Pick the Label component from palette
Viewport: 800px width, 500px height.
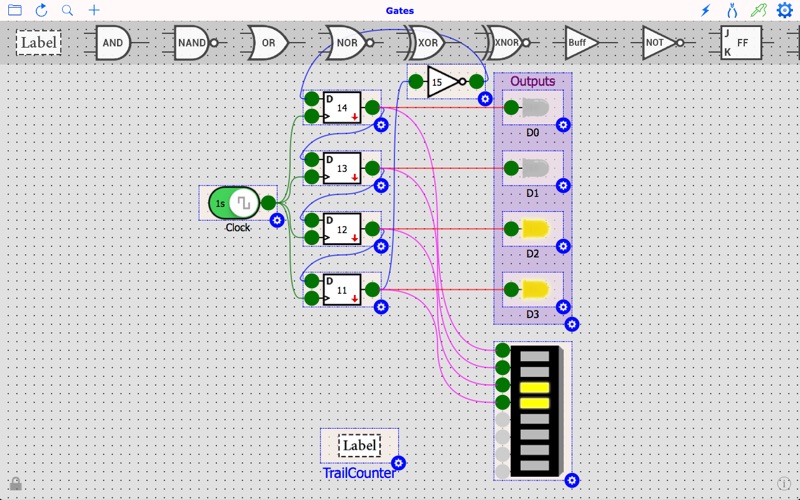(x=39, y=43)
